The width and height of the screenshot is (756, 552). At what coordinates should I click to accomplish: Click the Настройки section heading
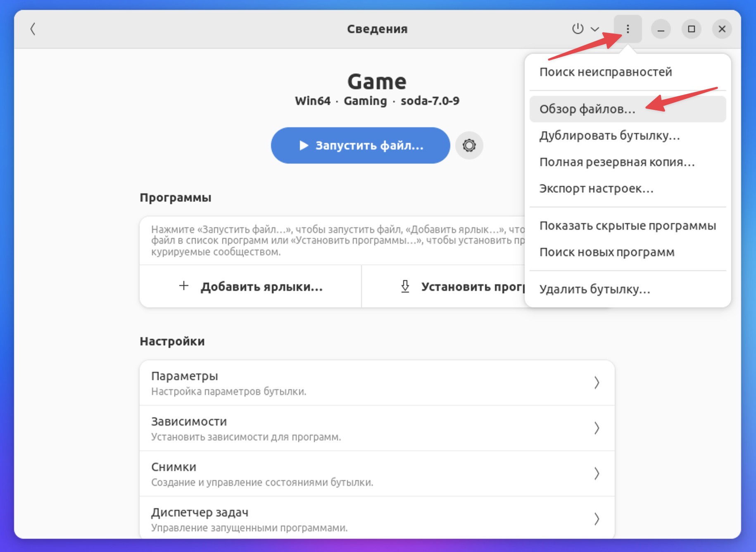[172, 341]
